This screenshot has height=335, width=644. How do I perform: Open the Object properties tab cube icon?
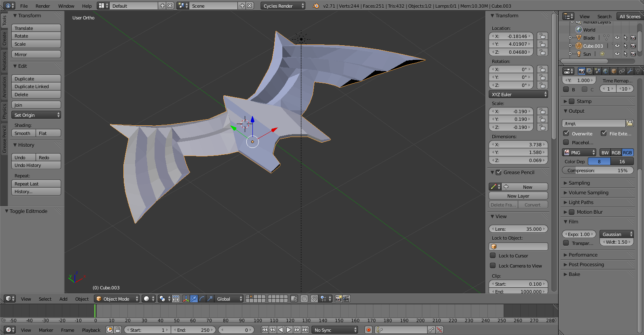tap(614, 71)
